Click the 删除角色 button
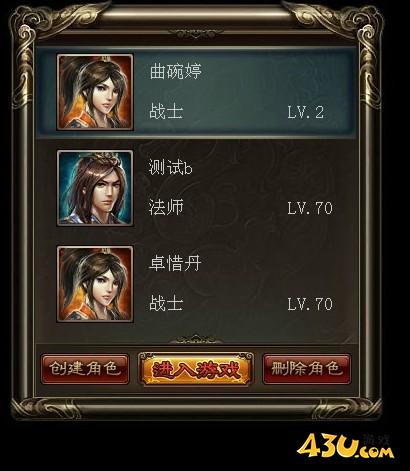Screen dimensions: 410x471 pos(307,369)
